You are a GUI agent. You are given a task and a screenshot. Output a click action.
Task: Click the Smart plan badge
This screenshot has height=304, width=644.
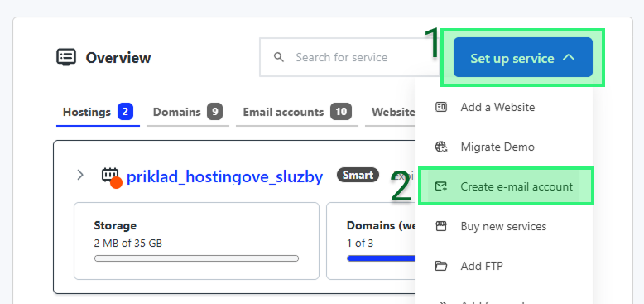[x=358, y=176]
